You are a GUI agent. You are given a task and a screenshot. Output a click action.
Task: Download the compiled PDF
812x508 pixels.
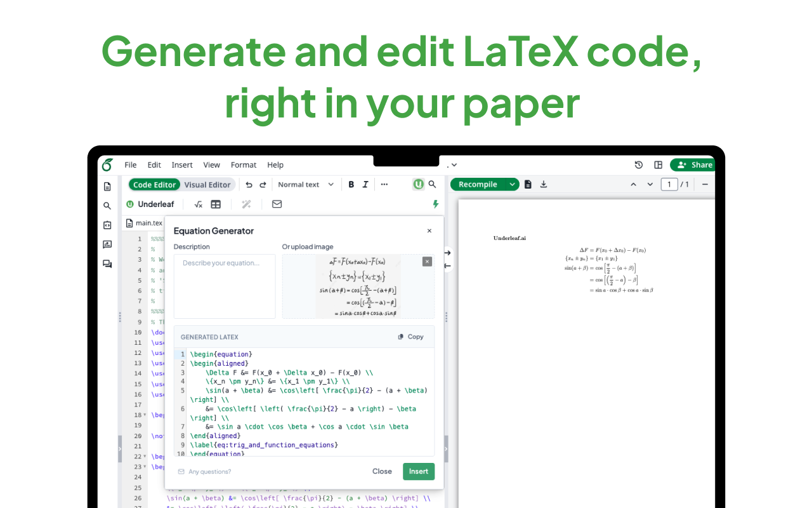click(544, 184)
